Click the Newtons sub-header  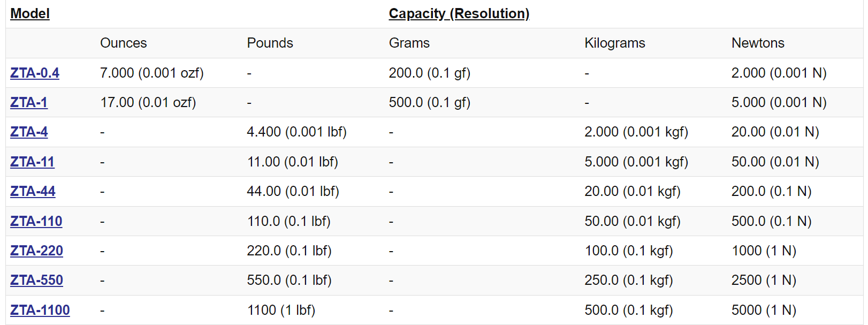[x=757, y=43]
